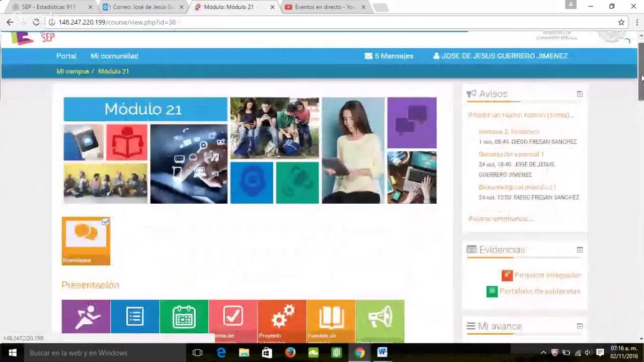Close the Módulo: Módulo 21 tab
The height and width of the screenshot is (362, 644).
[x=272, y=7]
